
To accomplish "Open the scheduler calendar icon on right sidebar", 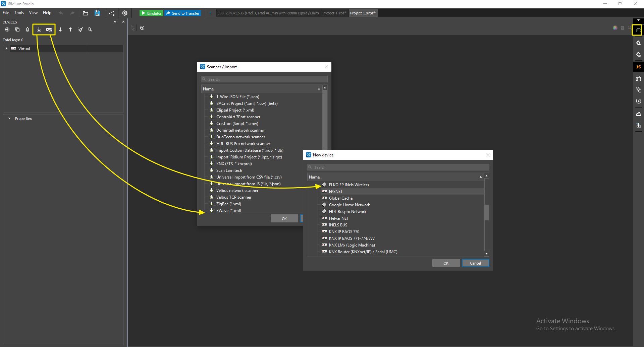I will pyautogui.click(x=638, y=89).
